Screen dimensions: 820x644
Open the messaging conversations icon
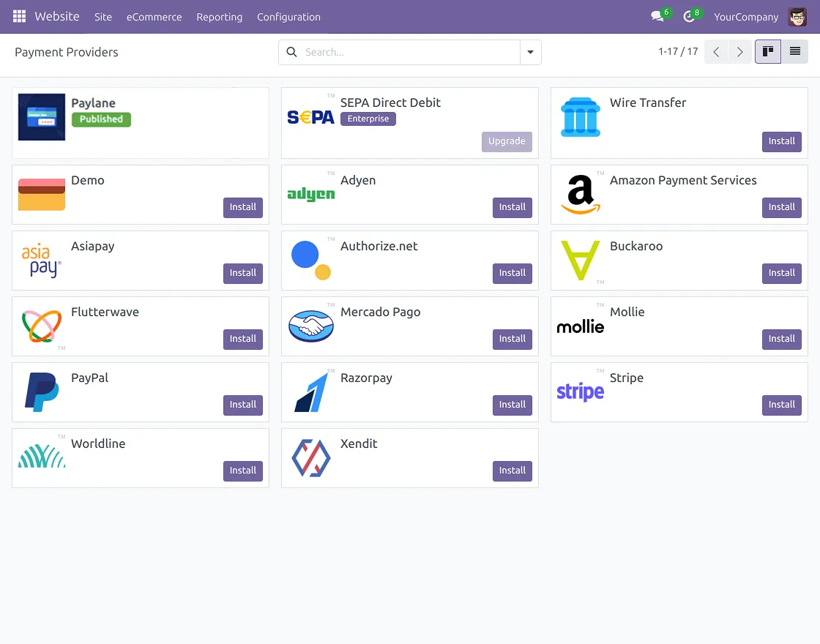655,16
